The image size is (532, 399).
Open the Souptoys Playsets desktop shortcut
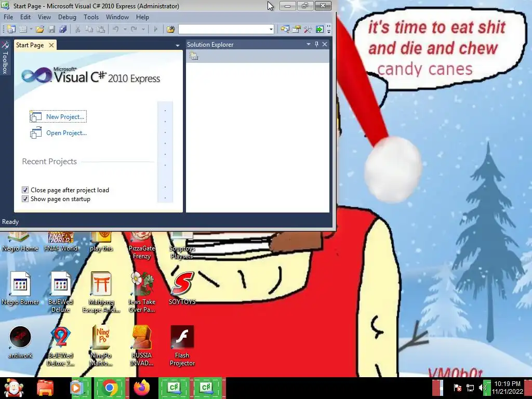click(182, 246)
